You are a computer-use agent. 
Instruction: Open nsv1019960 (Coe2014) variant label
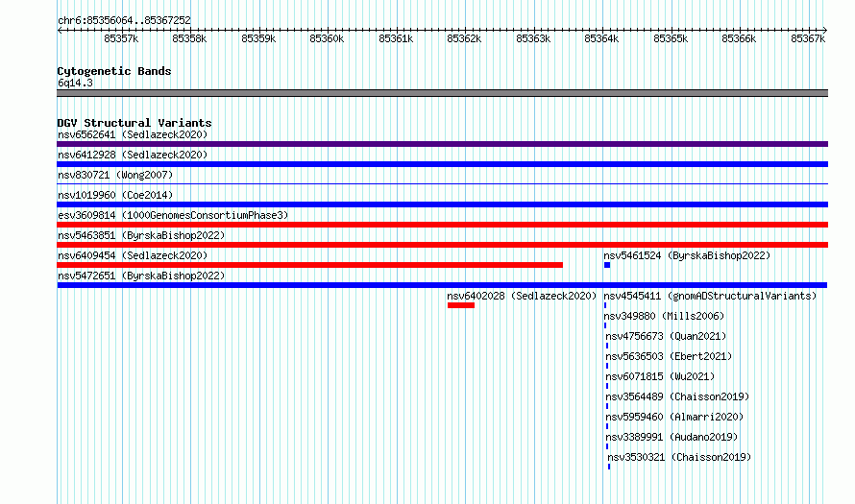click(x=115, y=195)
